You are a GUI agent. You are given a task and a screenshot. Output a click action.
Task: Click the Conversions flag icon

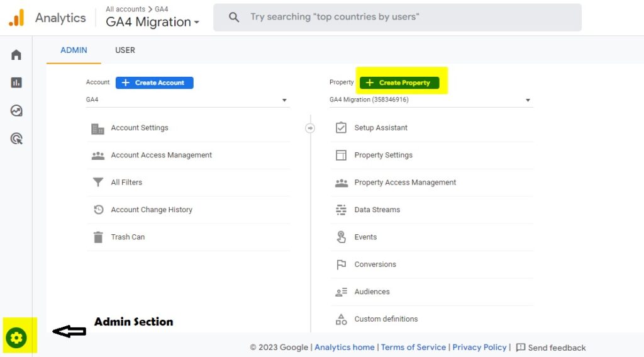click(341, 264)
